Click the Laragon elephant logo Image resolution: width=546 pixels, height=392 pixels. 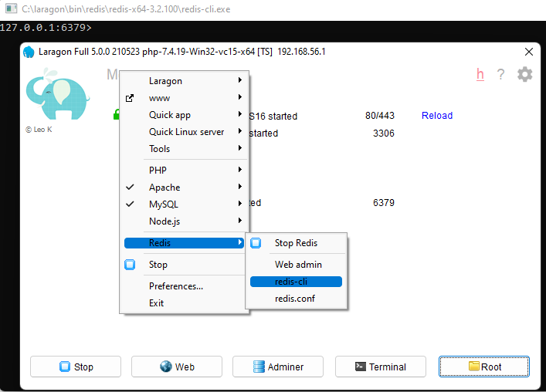tap(58, 94)
